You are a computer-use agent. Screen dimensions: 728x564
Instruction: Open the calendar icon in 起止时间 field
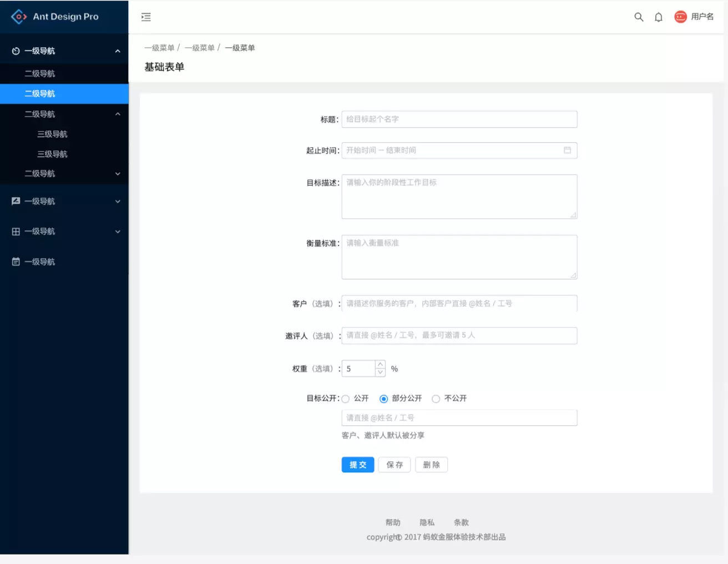coord(568,150)
